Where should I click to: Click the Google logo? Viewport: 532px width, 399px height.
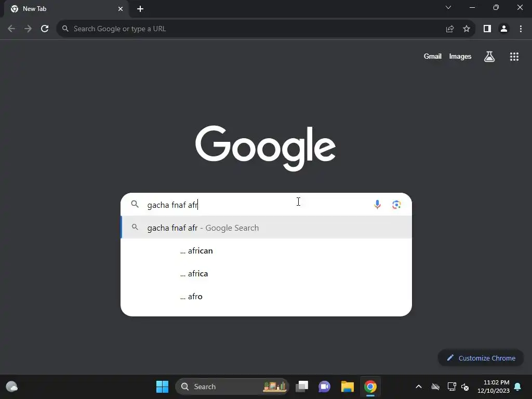click(265, 148)
